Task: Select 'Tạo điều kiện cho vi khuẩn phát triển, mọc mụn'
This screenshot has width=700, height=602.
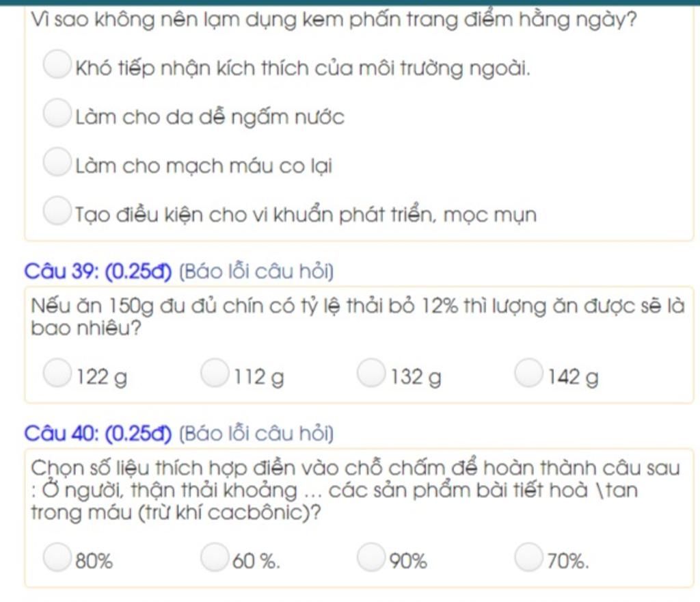Action: tap(57, 210)
